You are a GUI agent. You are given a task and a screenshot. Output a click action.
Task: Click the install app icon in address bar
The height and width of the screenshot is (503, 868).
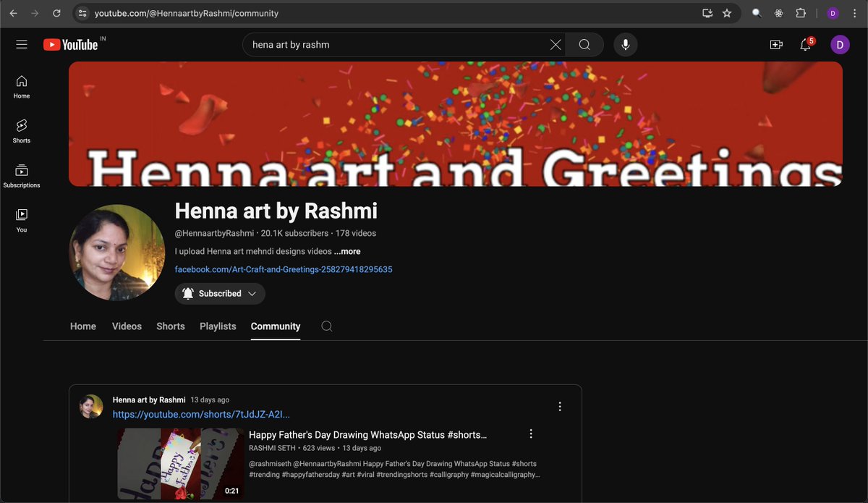tap(707, 13)
